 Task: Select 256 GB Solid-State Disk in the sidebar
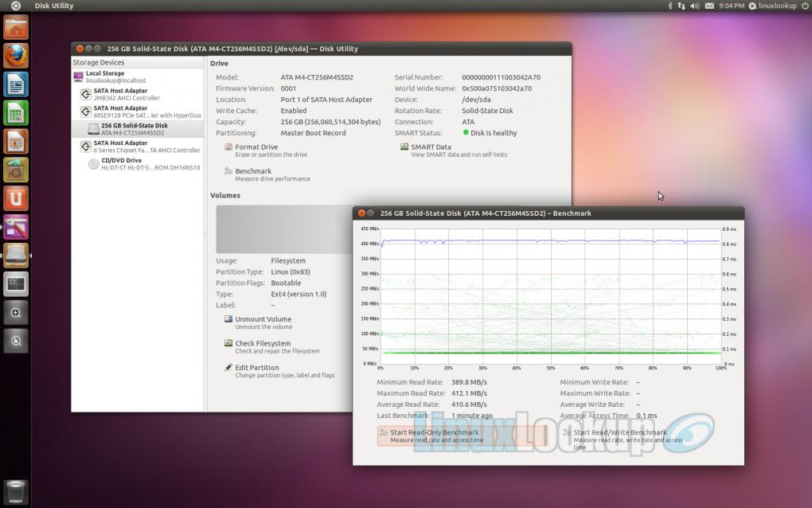[x=137, y=129]
